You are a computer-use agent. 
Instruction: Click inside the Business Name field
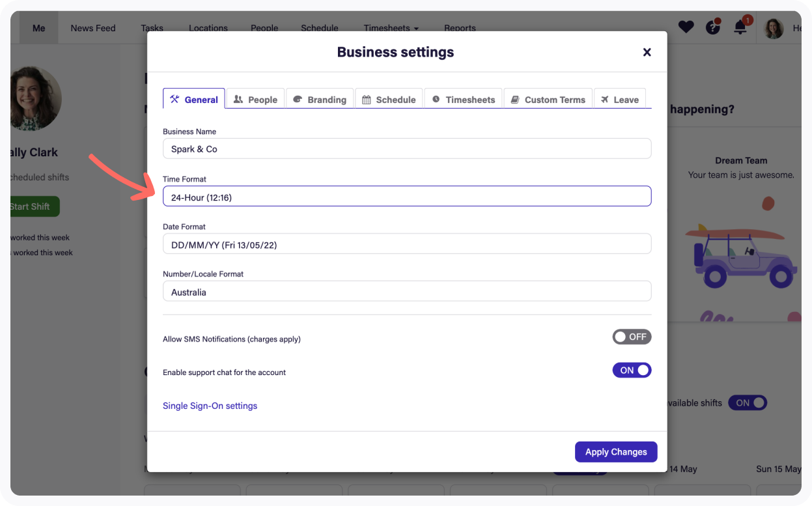pos(406,148)
